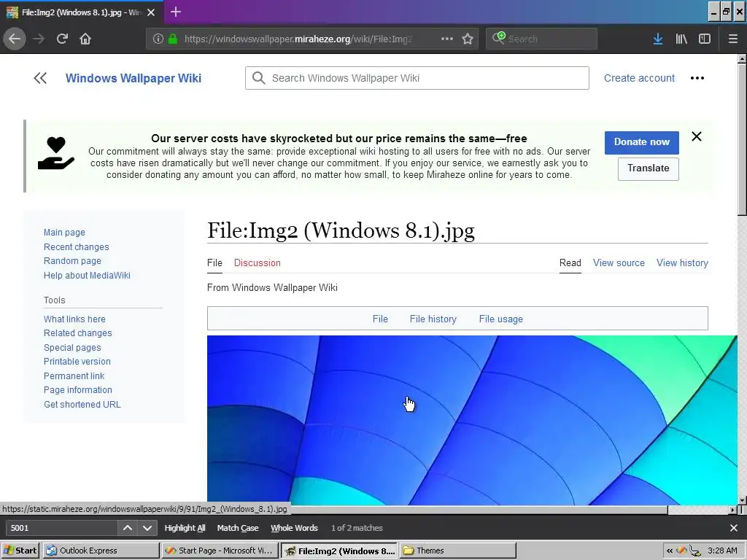Open What links here tool
This screenshot has width=747, height=560.
[75, 319]
